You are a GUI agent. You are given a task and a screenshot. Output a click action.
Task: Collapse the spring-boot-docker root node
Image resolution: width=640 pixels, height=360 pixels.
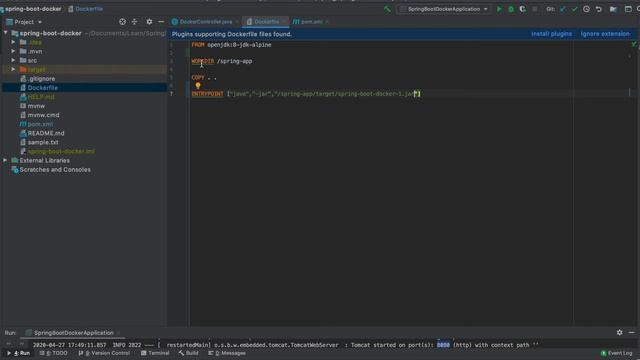(6, 33)
